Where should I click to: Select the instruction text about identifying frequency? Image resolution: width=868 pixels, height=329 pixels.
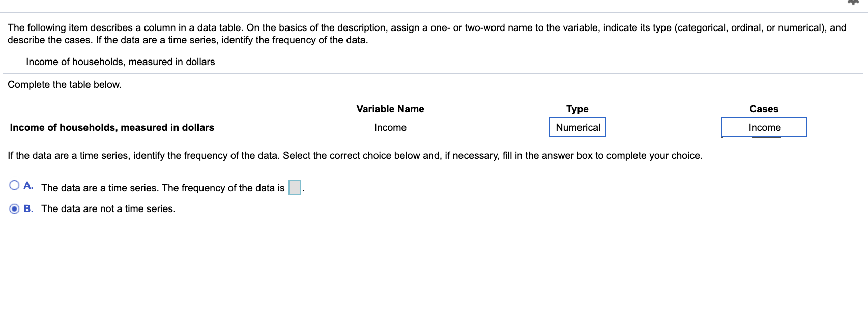tap(355, 155)
